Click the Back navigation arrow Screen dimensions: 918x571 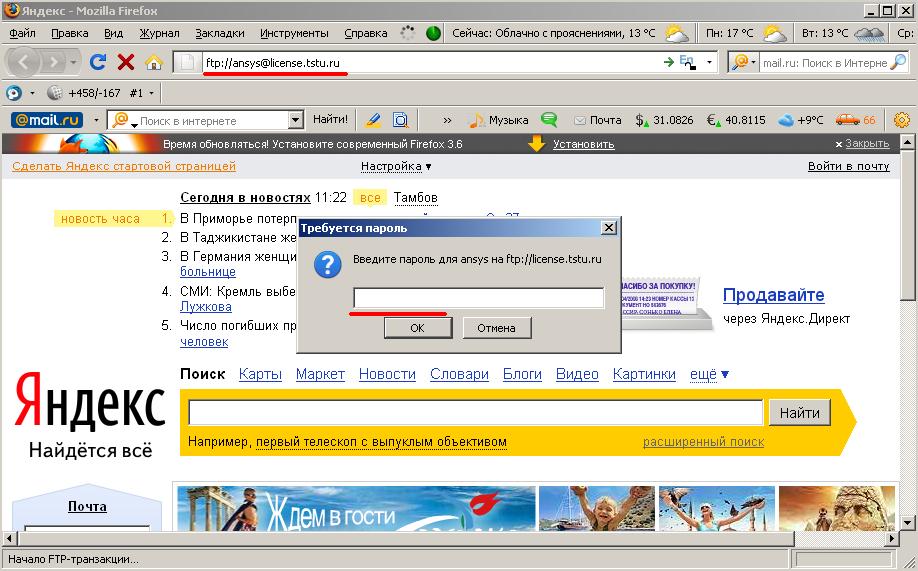click(23, 61)
